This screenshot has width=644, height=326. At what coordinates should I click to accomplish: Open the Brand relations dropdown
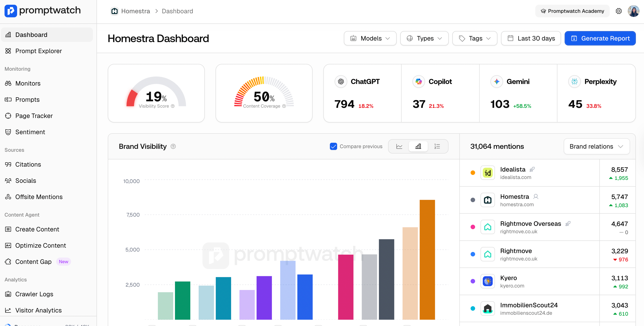coord(596,146)
